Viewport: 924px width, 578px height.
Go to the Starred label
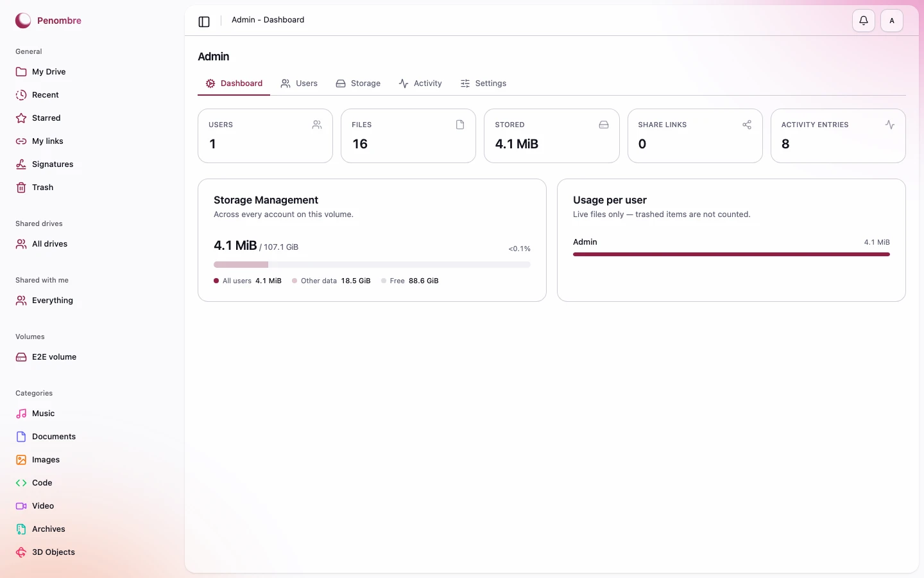coord(46,118)
